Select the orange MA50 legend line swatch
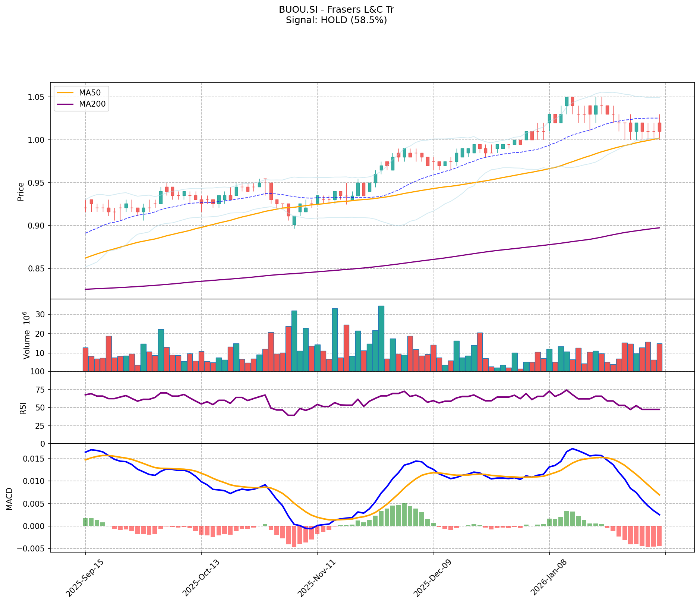The image size is (700, 604). [x=65, y=92]
